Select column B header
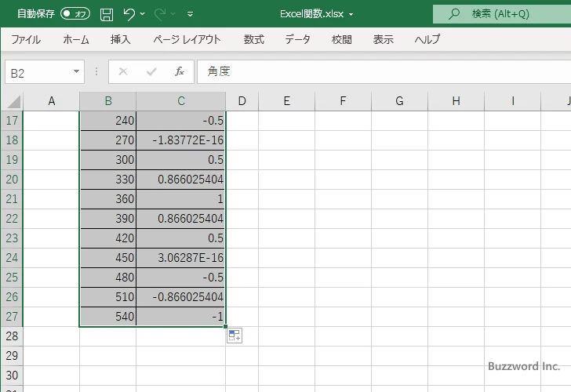The image size is (571, 392). coord(108,101)
